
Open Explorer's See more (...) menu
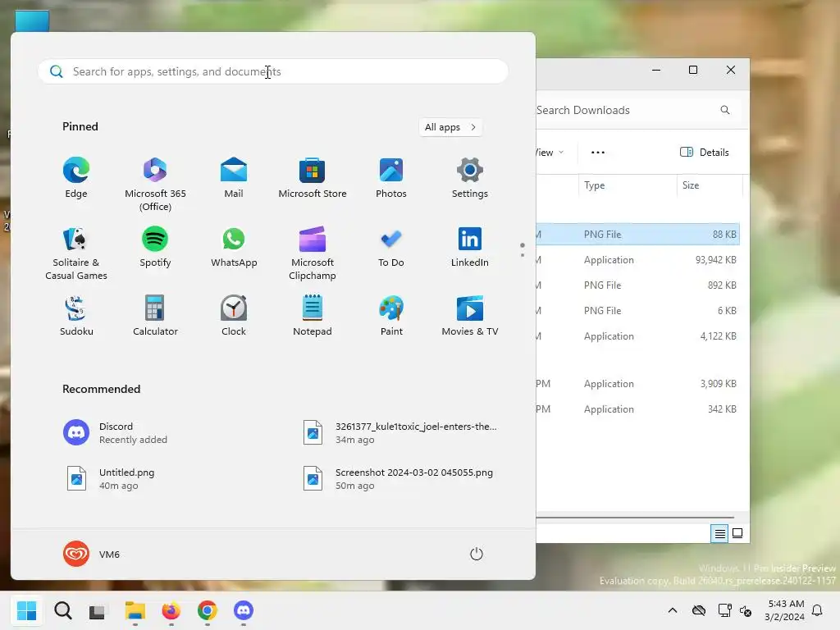coord(598,152)
